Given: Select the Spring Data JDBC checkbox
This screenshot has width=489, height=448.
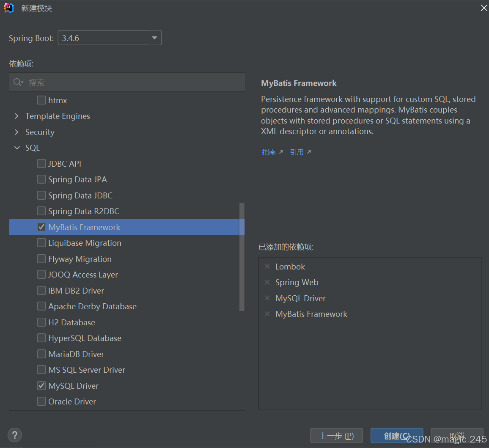Looking at the screenshot, I should coord(41,195).
